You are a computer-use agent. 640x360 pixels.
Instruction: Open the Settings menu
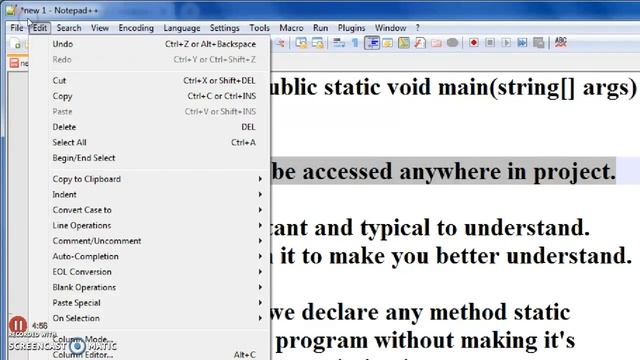click(224, 28)
